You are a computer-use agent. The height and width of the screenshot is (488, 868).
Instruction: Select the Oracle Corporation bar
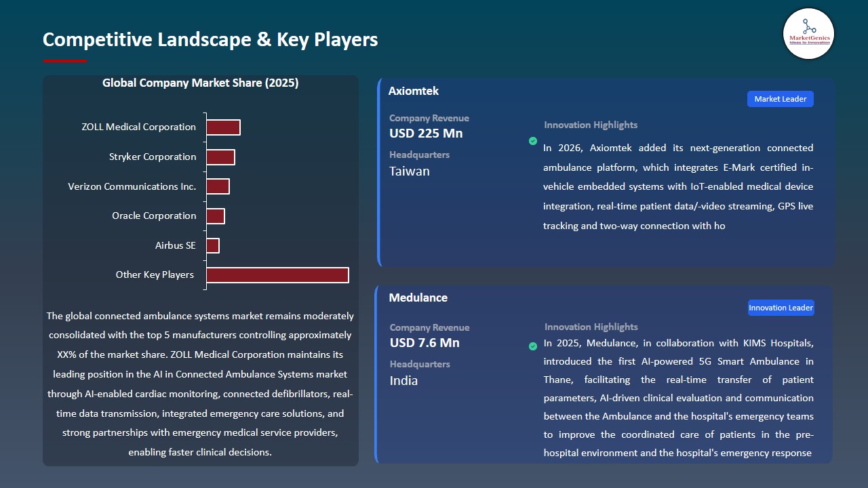215,216
